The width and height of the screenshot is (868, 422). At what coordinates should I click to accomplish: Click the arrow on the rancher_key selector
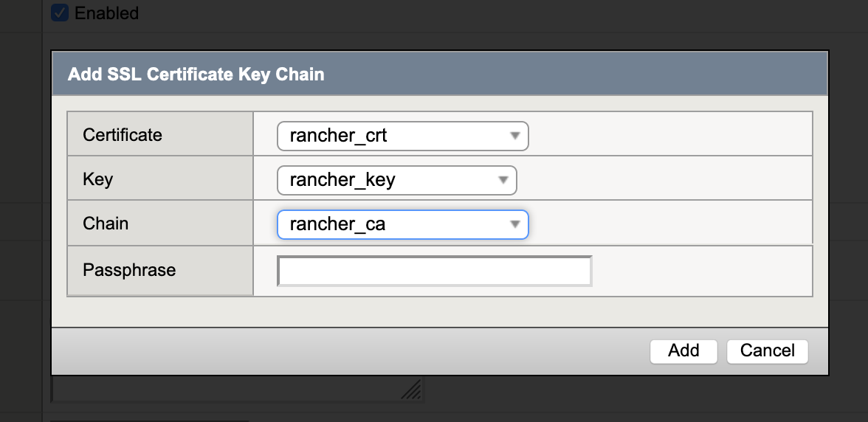click(x=503, y=180)
